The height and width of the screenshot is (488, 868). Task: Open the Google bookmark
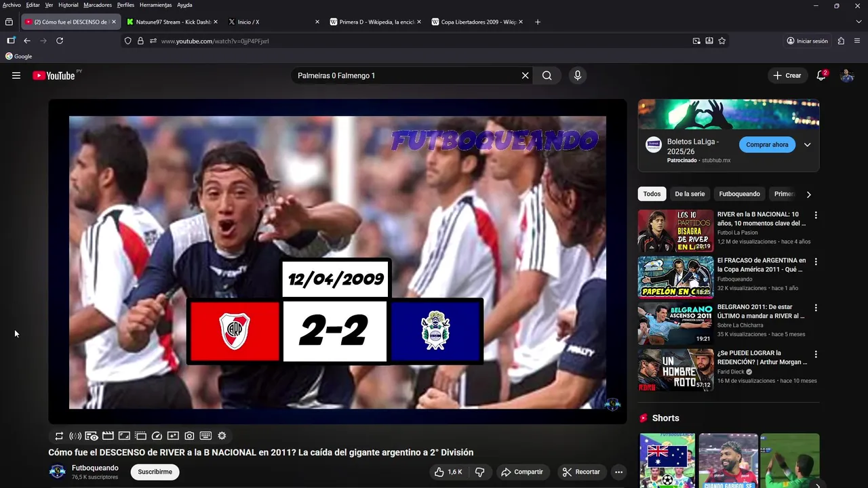19,56
